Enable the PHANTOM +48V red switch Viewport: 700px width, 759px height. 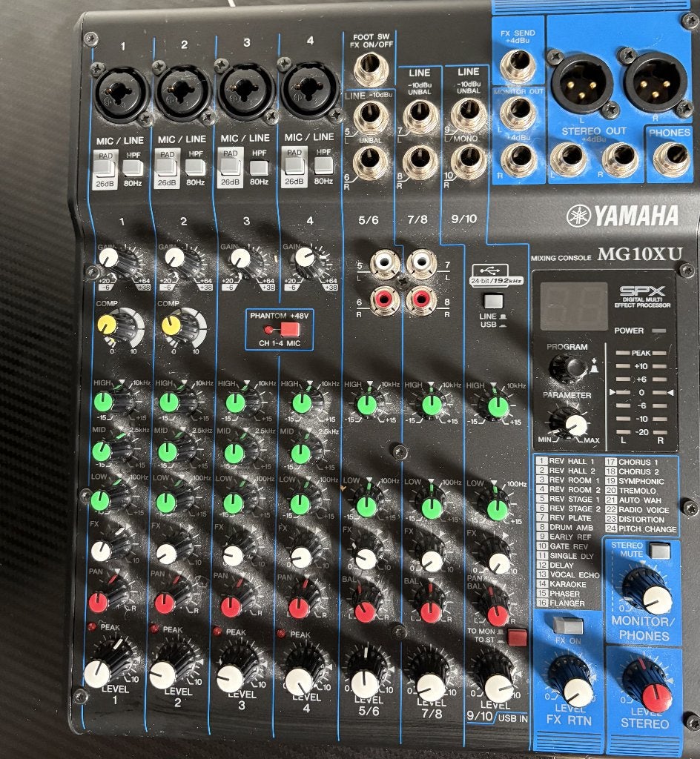coord(289,330)
